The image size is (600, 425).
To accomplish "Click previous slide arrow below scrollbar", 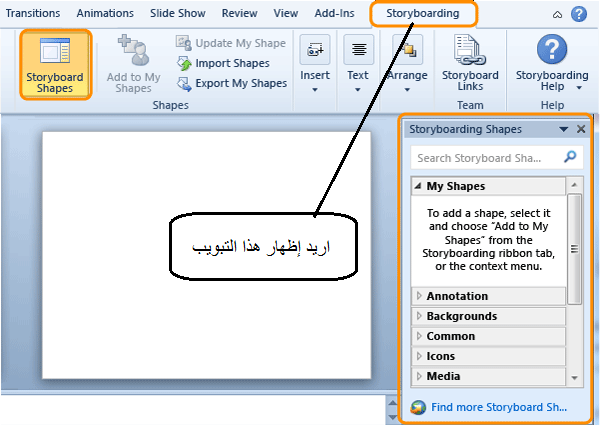I will pos(393,403).
